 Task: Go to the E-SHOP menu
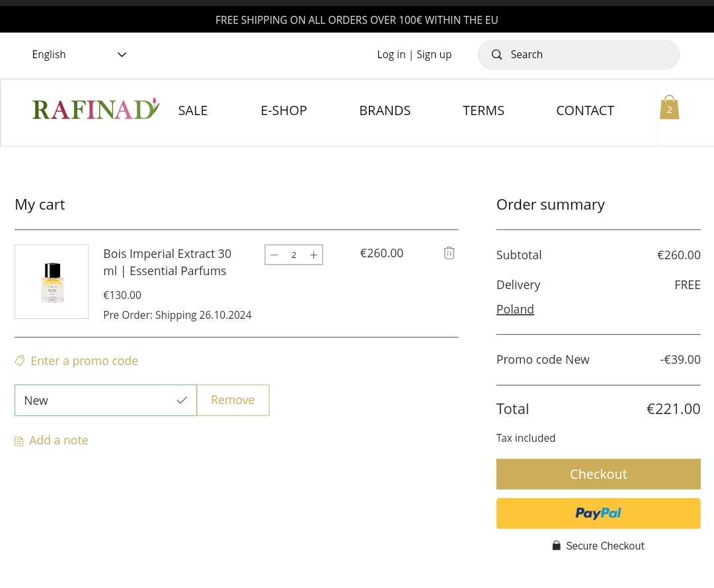(284, 110)
